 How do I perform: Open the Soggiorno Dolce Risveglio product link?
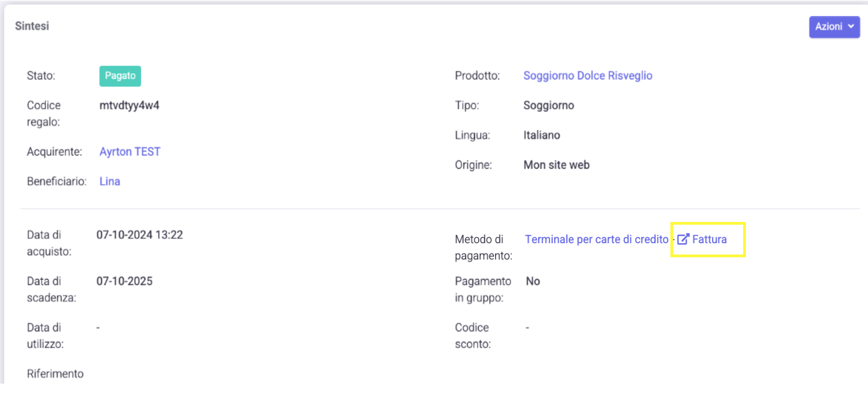[587, 75]
